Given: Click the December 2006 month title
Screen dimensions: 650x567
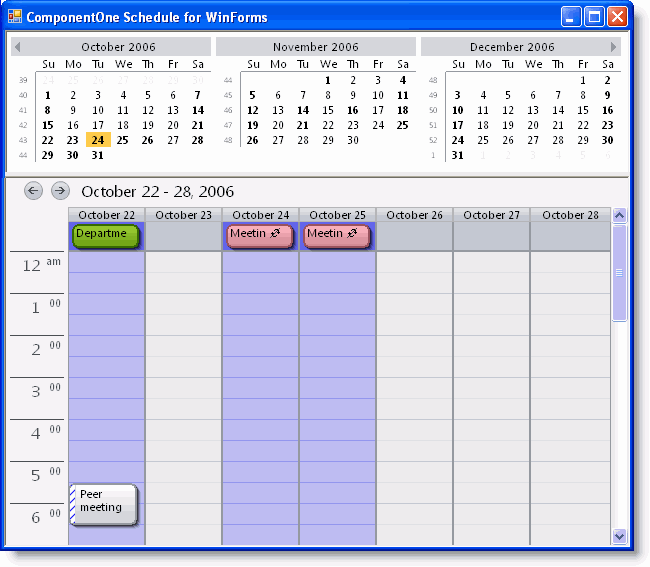Looking at the screenshot, I should pyautogui.click(x=512, y=47).
